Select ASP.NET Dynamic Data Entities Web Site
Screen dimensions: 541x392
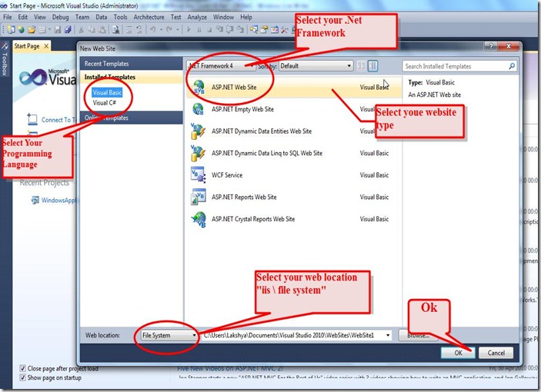pos(294,131)
